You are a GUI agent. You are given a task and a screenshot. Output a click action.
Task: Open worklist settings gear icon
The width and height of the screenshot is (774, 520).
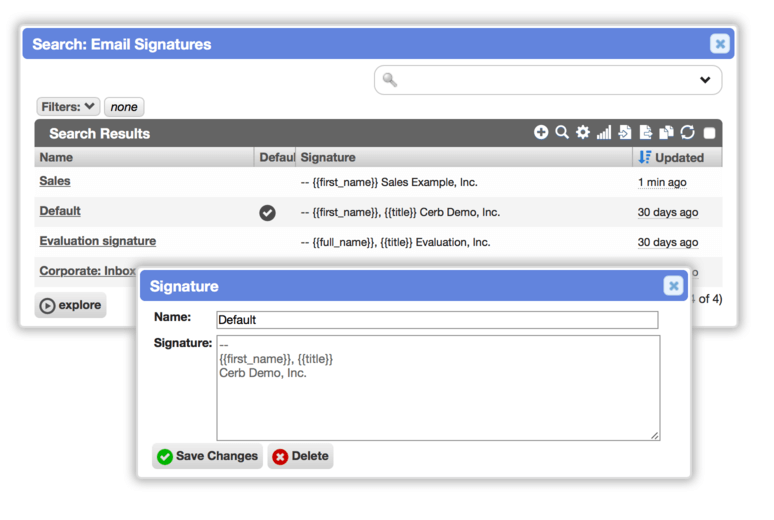(583, 132)
